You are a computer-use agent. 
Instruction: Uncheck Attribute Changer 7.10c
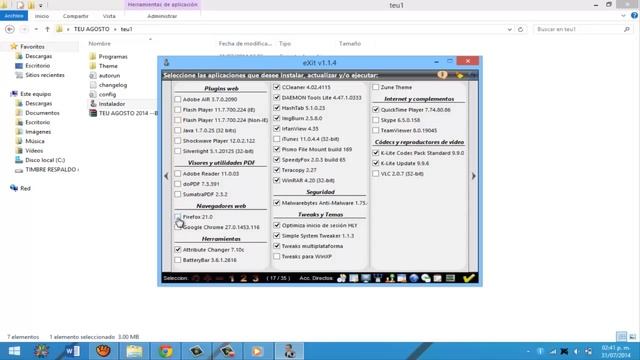point(178,249)
